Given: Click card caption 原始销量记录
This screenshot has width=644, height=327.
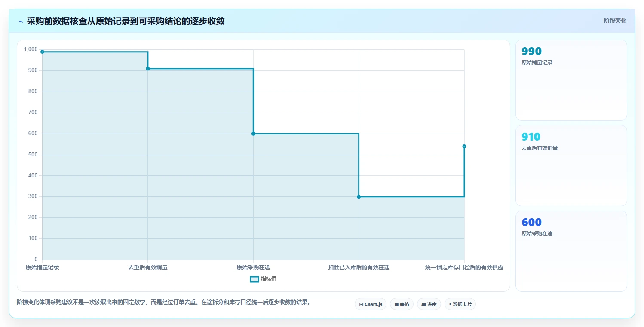Looking at the screenshot, I should pyautogui.click(x=537, y=62).
